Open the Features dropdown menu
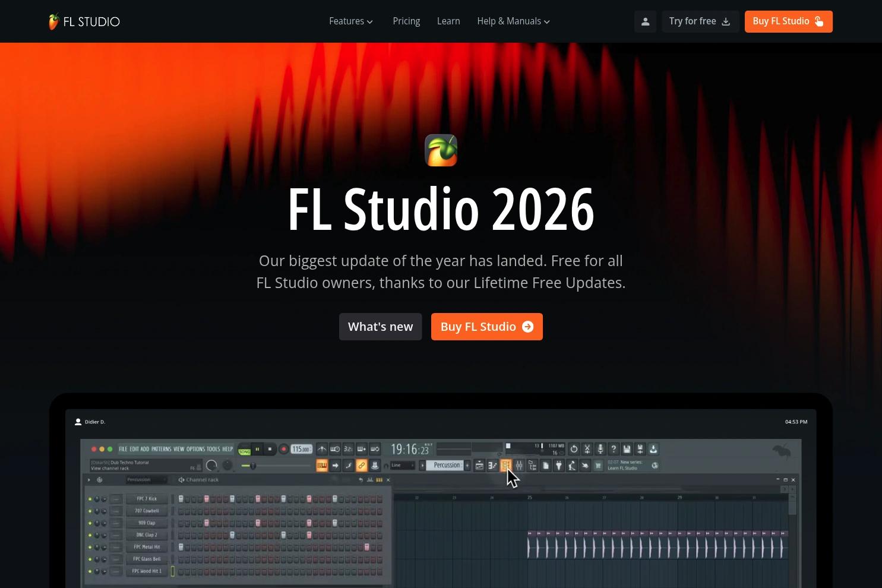This screenshot has width=882, height=588. point(351,21)
